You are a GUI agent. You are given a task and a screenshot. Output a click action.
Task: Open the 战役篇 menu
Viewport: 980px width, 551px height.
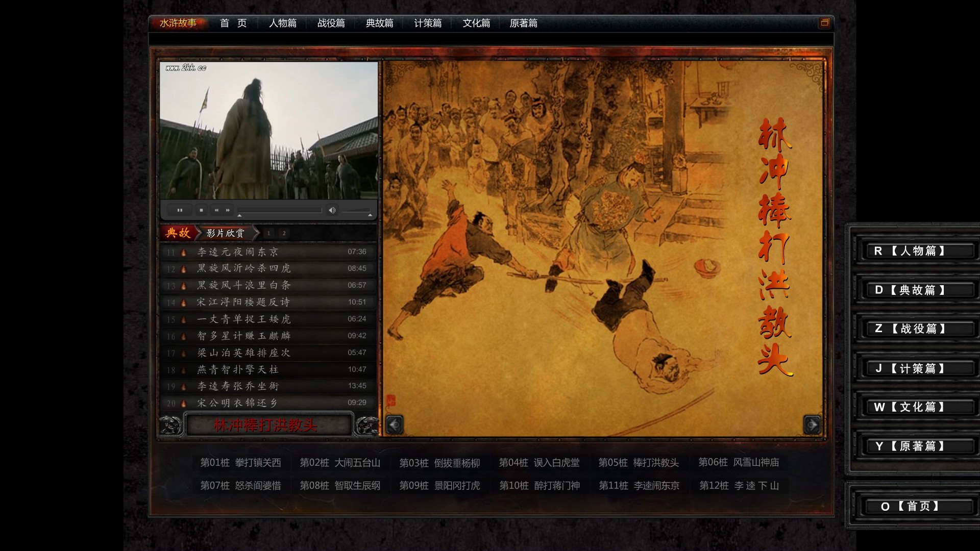coord(331,23)
